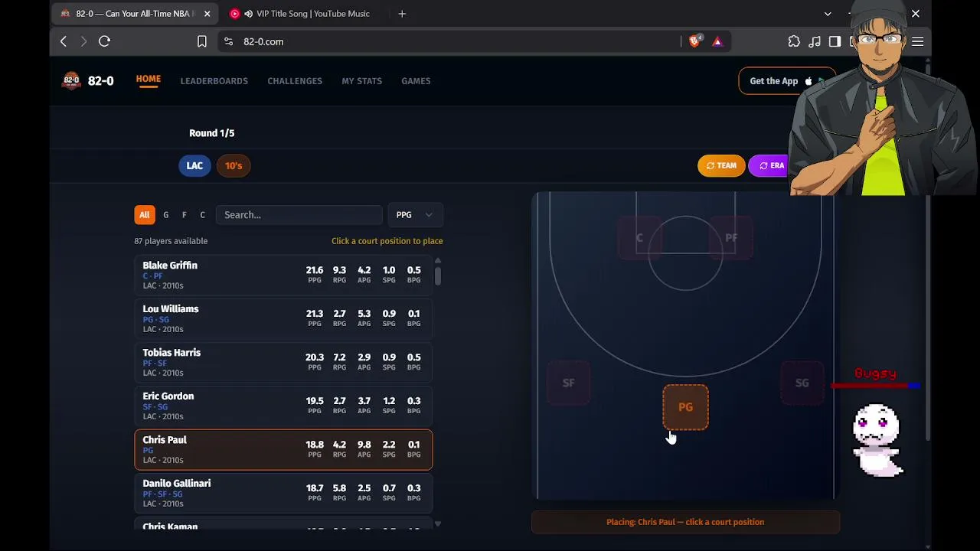Place player at the SF court slot
Screen dimensions: 980x551
(x=568, y=383)
